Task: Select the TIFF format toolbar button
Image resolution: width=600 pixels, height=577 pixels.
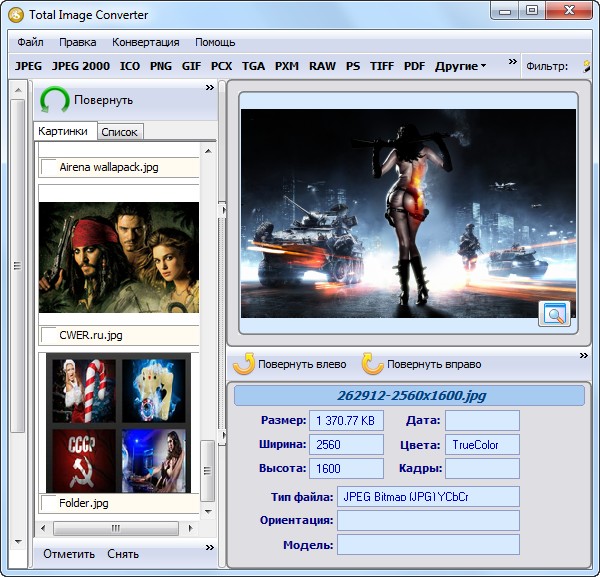Action: 381,67
